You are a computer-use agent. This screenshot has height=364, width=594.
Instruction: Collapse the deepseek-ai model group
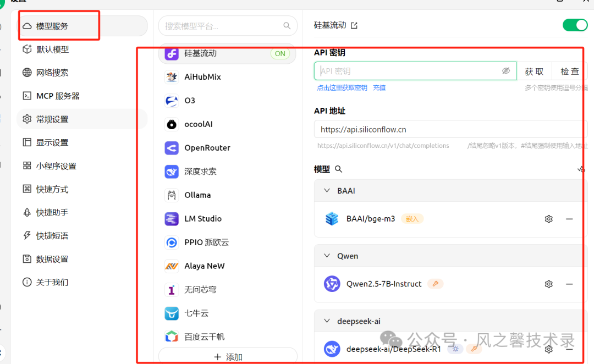[x=327, y=321]
